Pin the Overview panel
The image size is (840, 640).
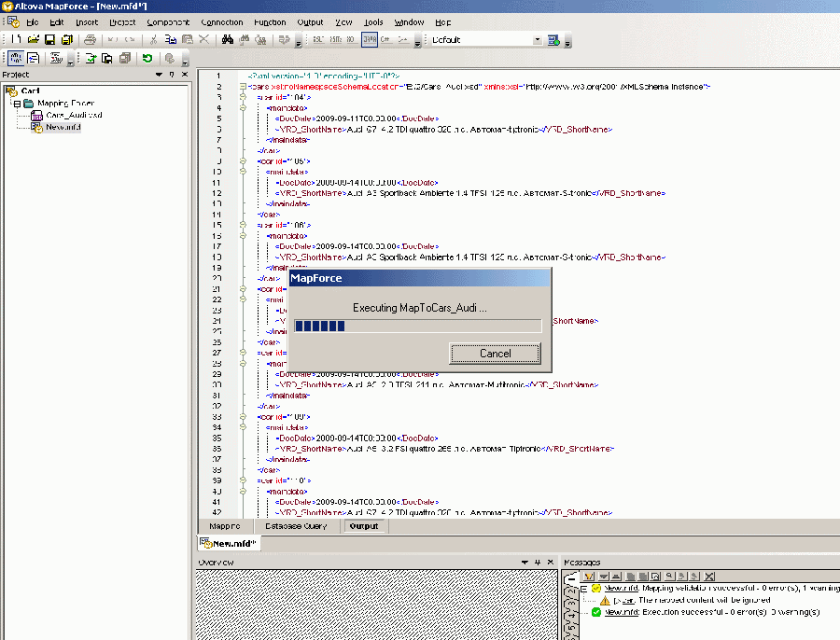point(538,563)
